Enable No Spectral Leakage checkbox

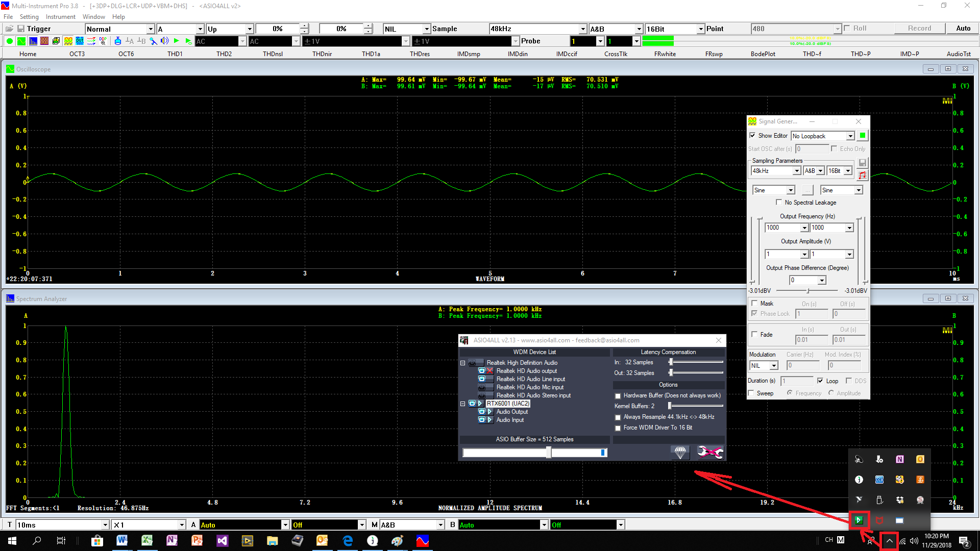(779, 203)
